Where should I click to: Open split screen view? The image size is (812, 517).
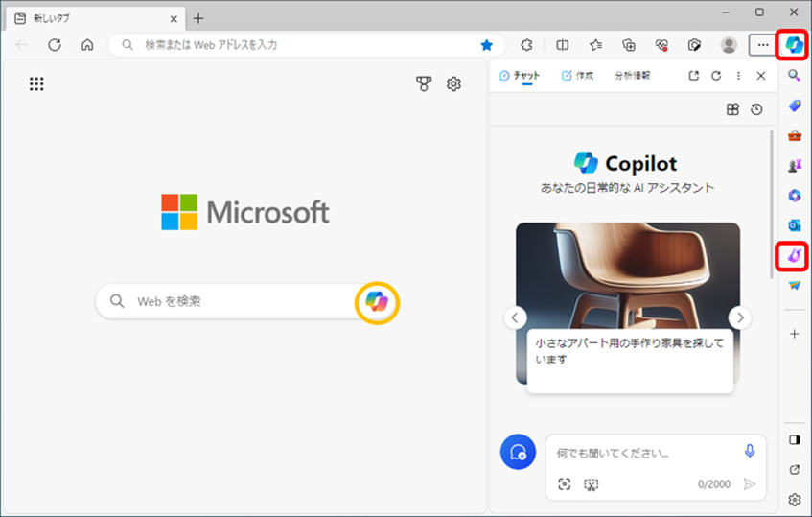coord(563,45)
